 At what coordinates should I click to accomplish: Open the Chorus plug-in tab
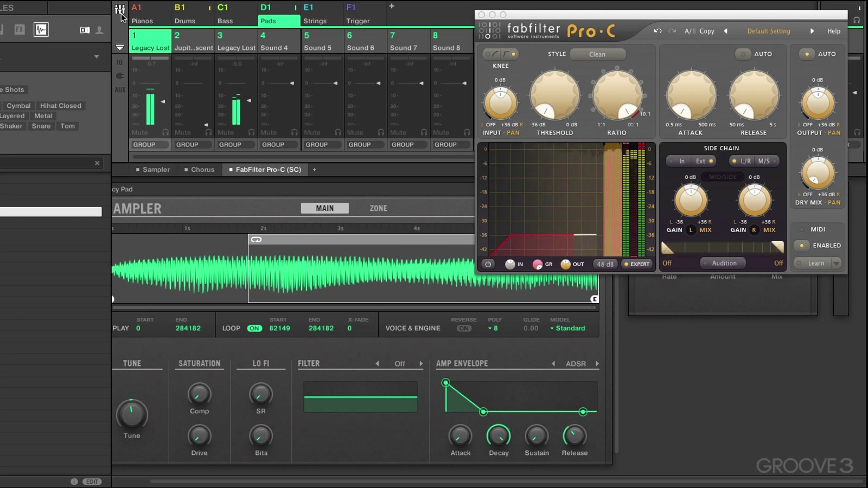[x=199, y=170]
